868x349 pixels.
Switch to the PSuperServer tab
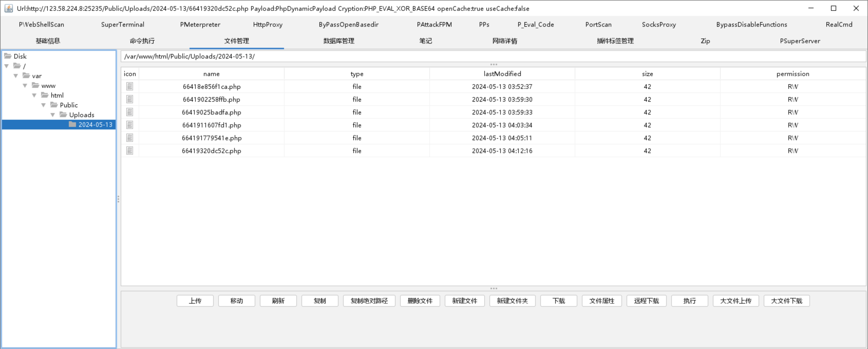tap(800, 41)
